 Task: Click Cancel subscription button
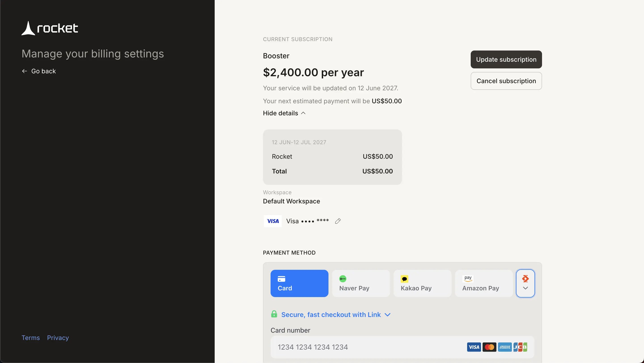tap(506, 81)
